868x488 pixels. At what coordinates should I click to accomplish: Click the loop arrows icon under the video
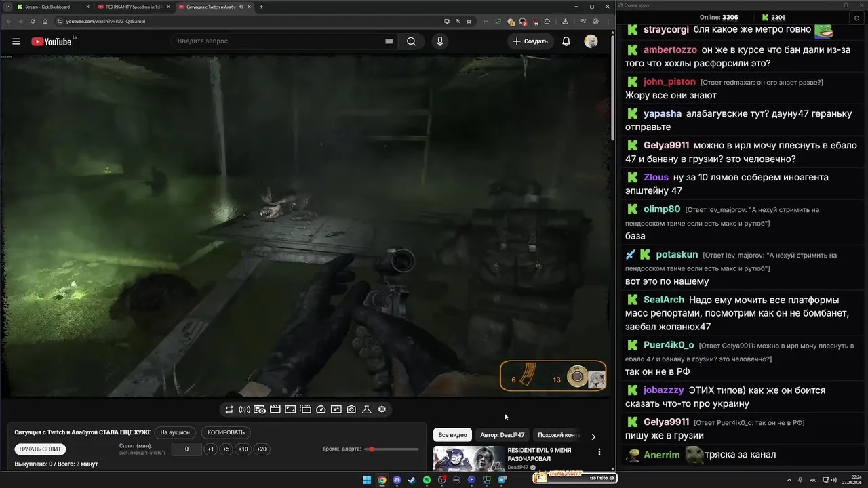point(229,409)
